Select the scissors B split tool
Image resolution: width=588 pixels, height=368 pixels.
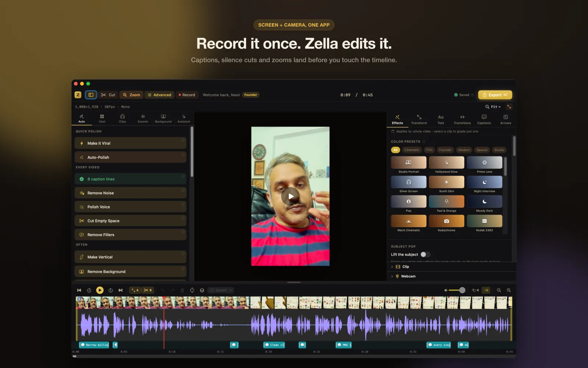148,290
